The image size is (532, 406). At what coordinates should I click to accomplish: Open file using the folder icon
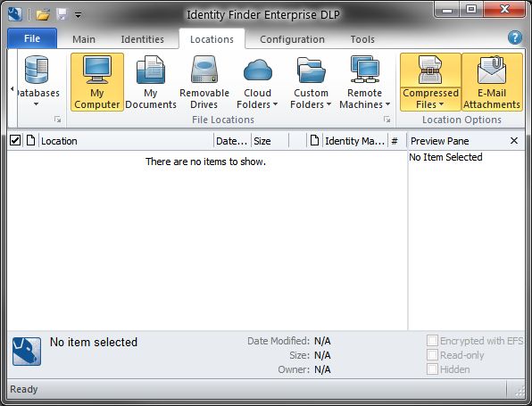point(43,14)
